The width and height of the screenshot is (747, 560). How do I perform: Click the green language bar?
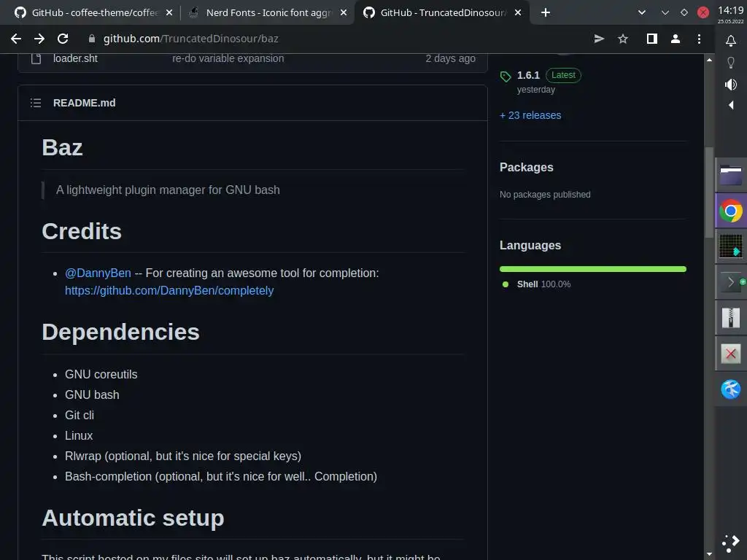[x=592, y=269]
